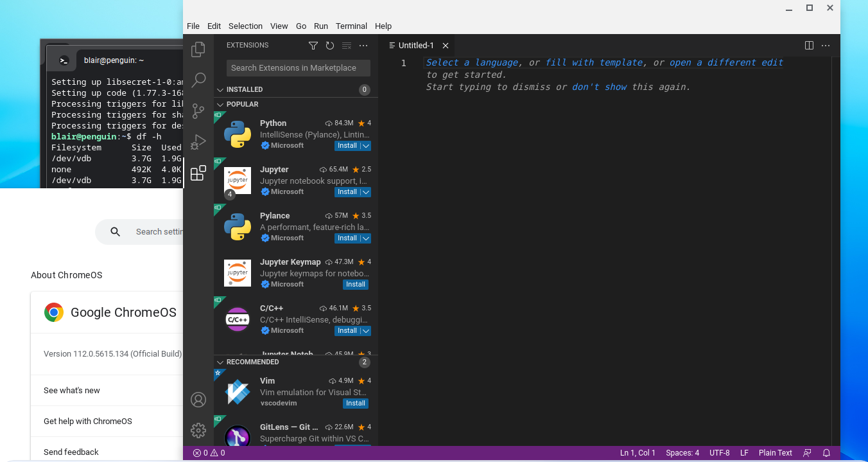The width and height of the screenshot is (868, 462).
Task: Install the Vim extension
Action: tap(356, 404)
